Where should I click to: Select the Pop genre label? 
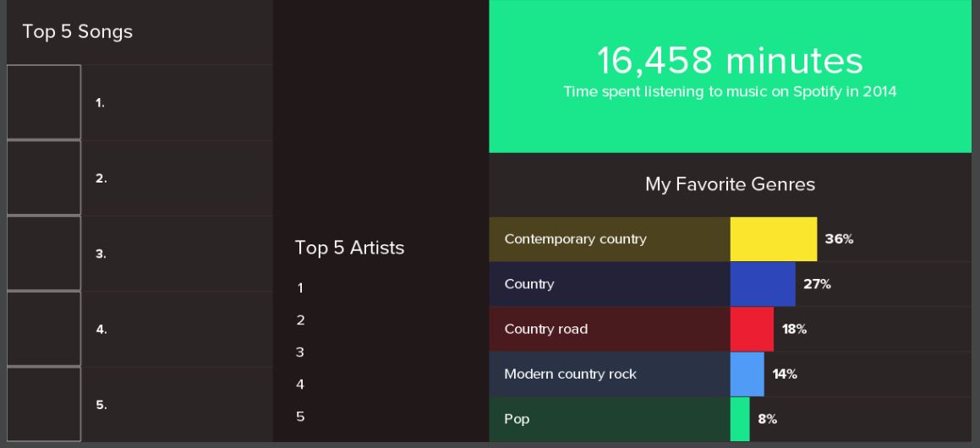coord(517,418)
